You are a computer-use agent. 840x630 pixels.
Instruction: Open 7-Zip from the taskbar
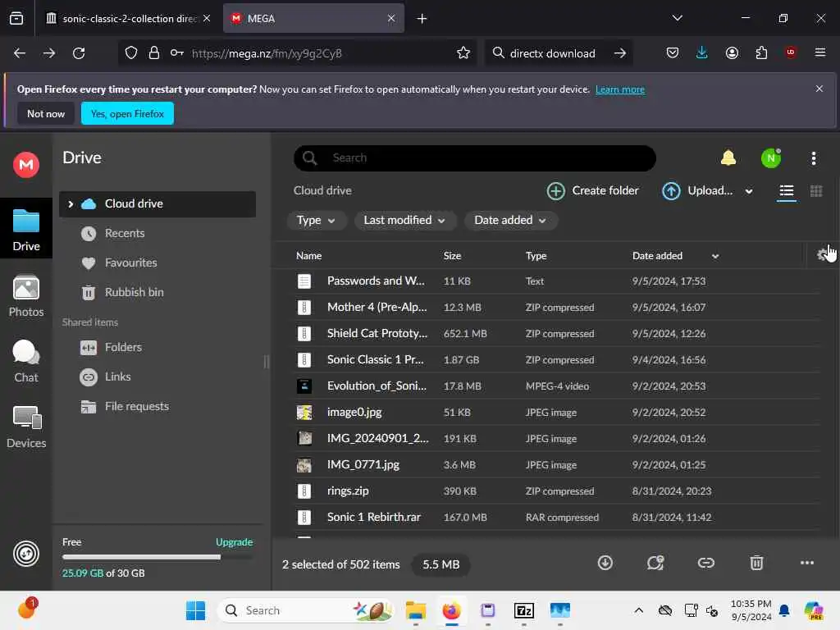point(524,610)
